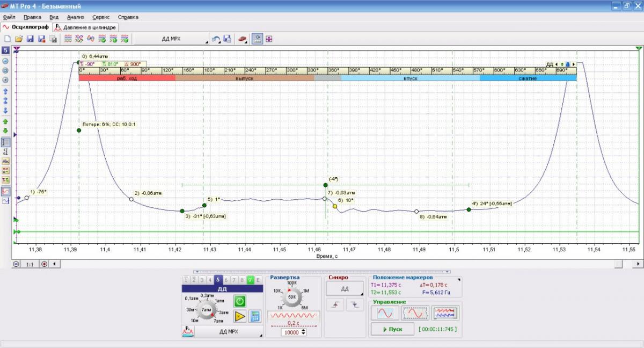644x348 pixels.
Task: Click the раб. ход red phase bar
Action: point(127,78)
